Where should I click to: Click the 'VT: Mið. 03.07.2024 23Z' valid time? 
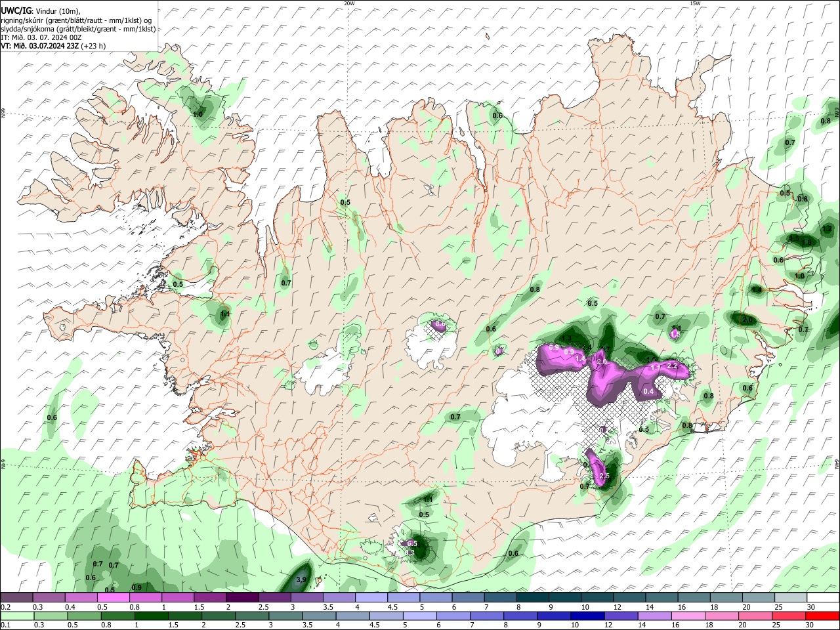(x=40, y=46)
